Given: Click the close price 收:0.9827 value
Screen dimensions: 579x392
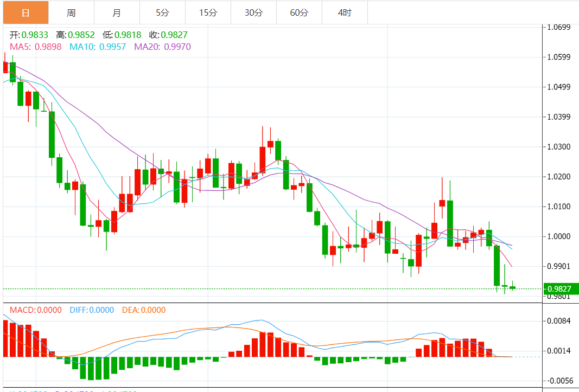Looking at the screenshot, I should pyautogui.click(x=168, y=35).
